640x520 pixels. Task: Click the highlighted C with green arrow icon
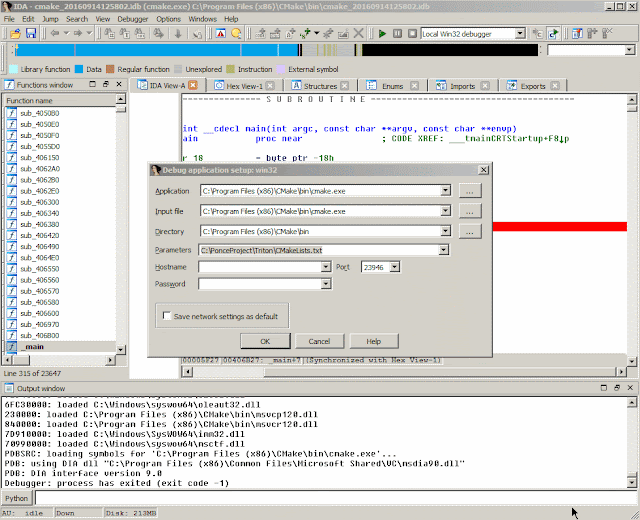(x=553, y=33)
